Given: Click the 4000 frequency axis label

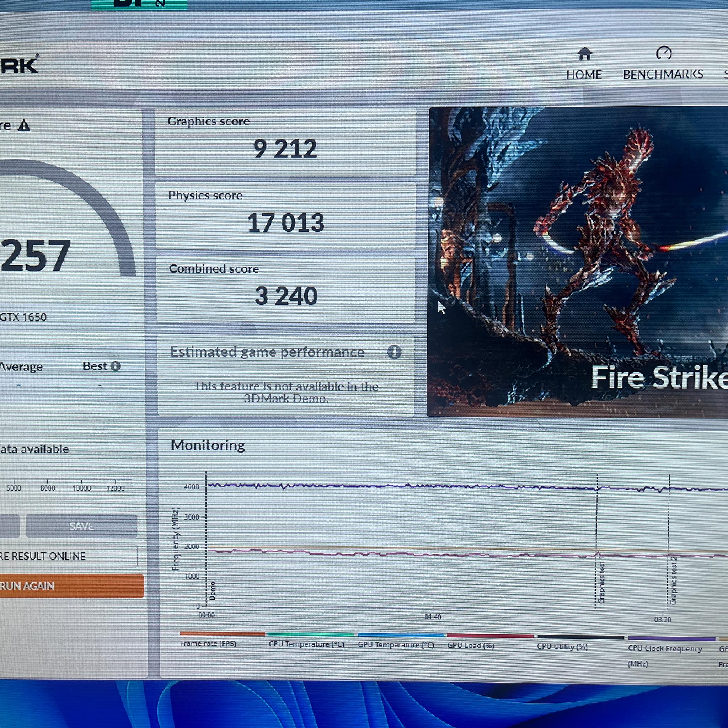Looking at the screenshot, I should pos(192,487).
